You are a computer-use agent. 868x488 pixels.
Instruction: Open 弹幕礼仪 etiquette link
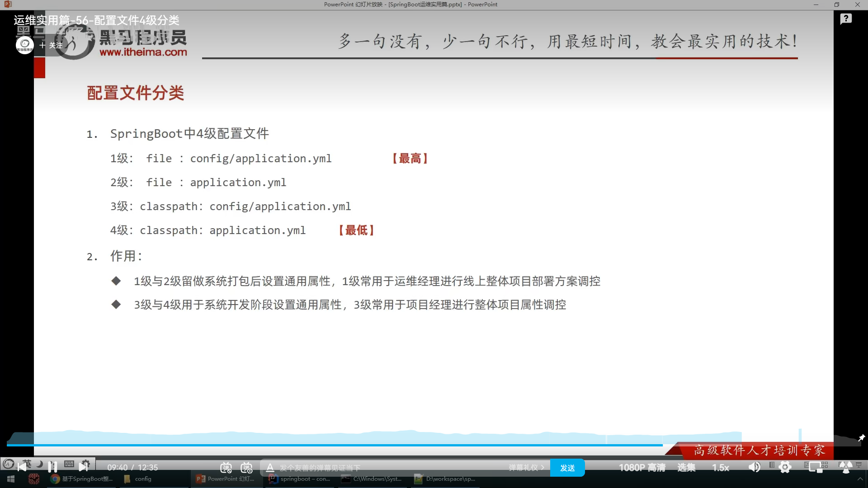pos(526,468)
